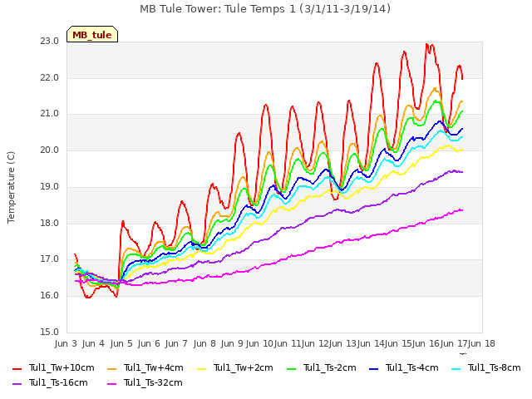
Task: Click y-axis tick value 19.0
Action: pyautogui.click(x=50, y=186)
